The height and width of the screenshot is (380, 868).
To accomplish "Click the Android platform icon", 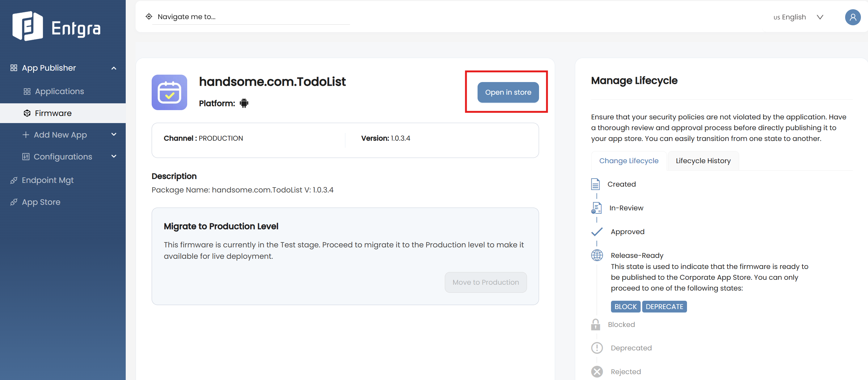I will point(244,103).
